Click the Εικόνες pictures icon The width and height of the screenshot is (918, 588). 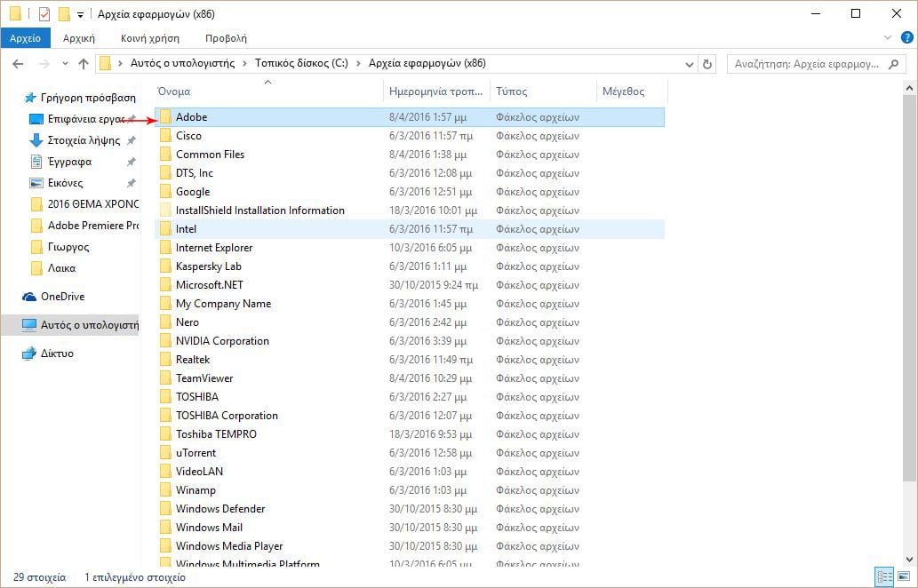coord(36,183)
